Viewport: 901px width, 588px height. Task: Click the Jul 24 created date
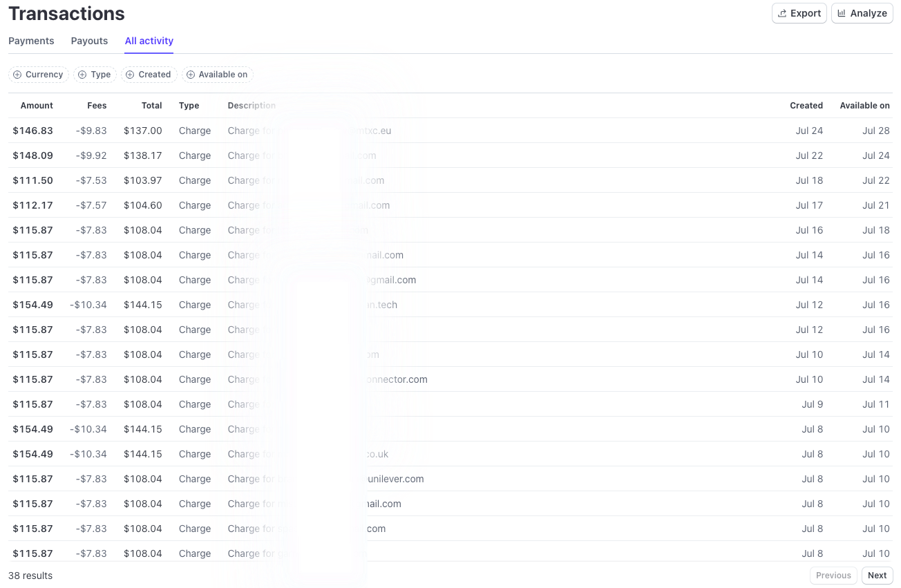coord(809,131)
